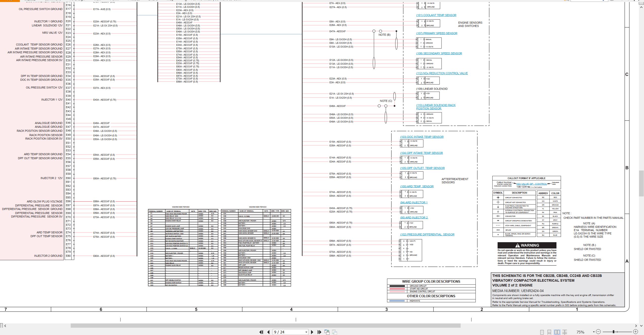
Task: Zoom in with the plus button
Action: [635, 332]
